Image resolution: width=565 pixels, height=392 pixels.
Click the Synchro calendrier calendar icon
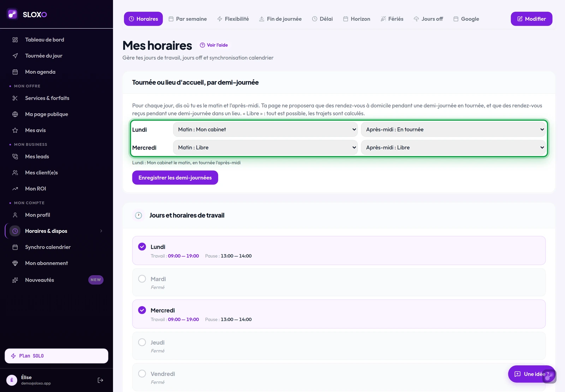click(15, 247)
